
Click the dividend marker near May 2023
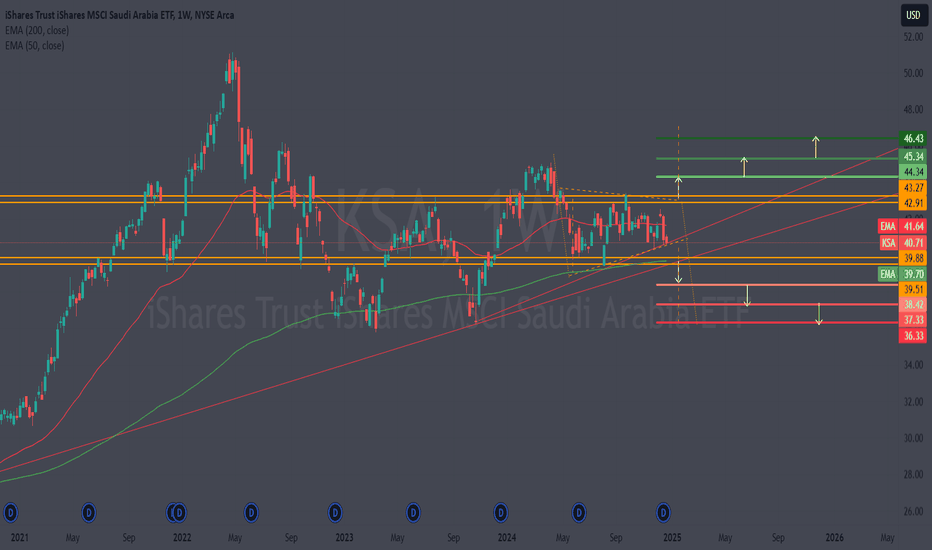[413, 512]
